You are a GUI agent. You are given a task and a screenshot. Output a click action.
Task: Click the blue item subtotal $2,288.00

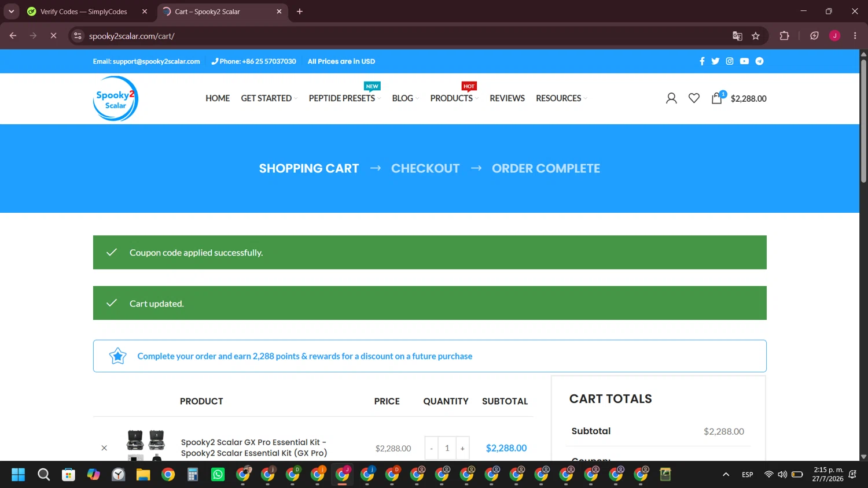pyautogui.click(x=506, y=448)
